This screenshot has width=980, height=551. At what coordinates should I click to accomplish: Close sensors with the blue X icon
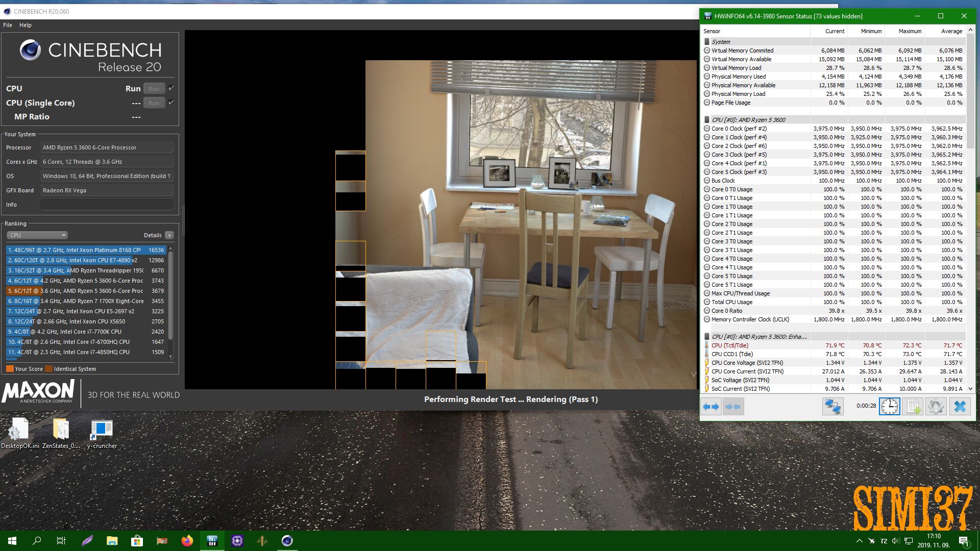960,407
